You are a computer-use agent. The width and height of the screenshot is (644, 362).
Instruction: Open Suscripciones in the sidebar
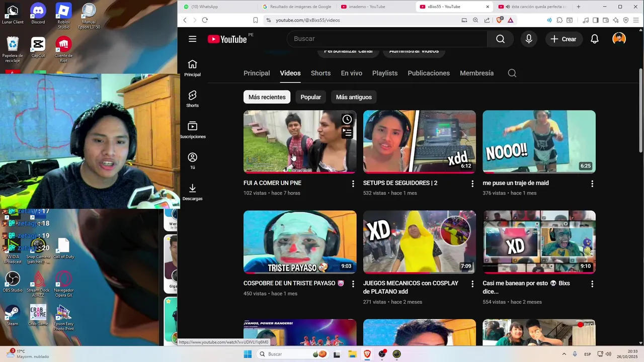click(x=192, y=130)
